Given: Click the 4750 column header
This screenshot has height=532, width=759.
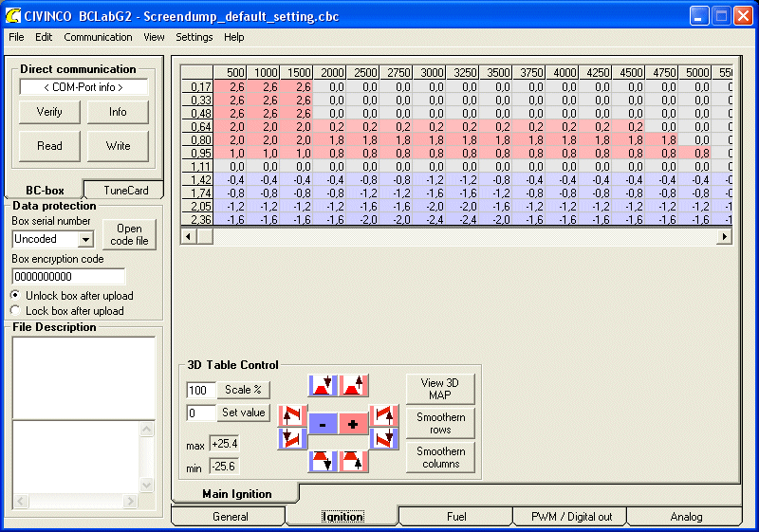Looking at the screenshot, I should coord(662,72).
